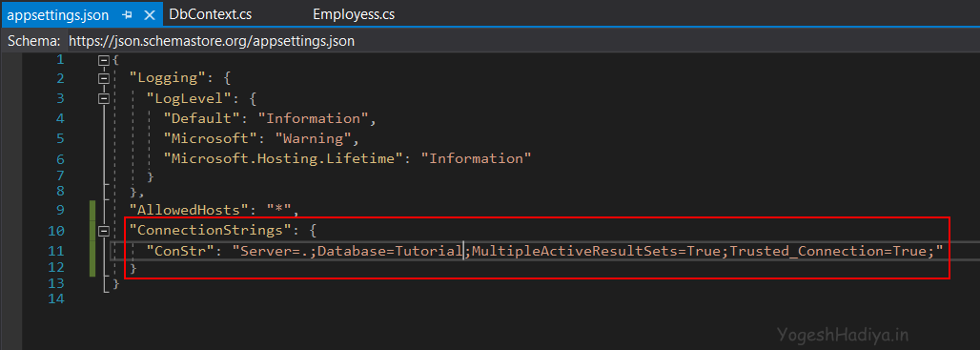The image size is (980, 350).
Task: Click the "Microsoft" key on line 5
Action: [x=210, y=138]
